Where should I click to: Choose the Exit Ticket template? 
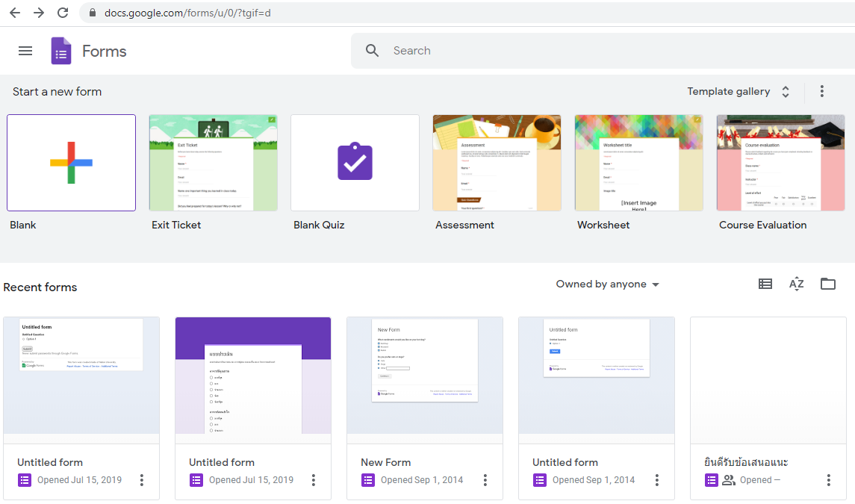coord(213,163)
